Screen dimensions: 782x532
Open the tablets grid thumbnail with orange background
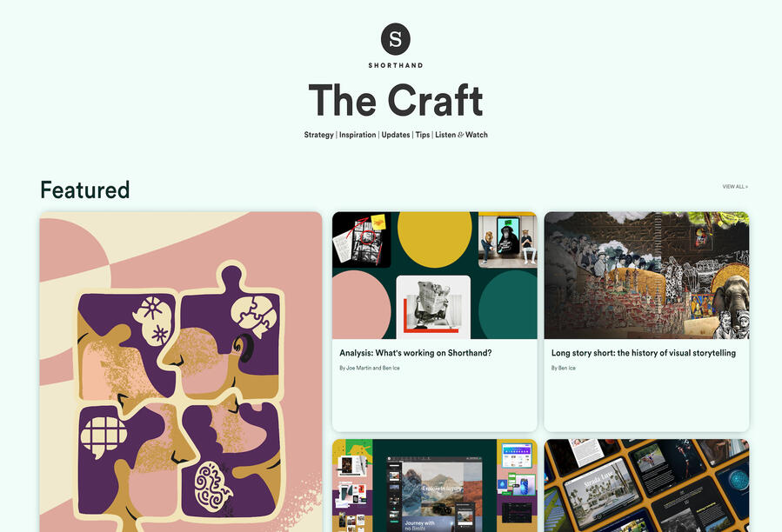pyautogui.click(x=647, y=486)
